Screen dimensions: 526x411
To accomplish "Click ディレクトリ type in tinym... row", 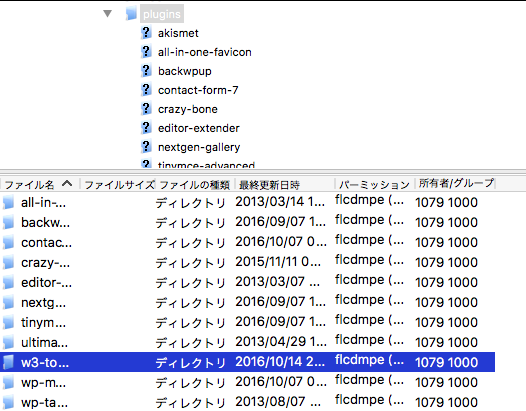I will pyautogui.click(x=190, y=323).
